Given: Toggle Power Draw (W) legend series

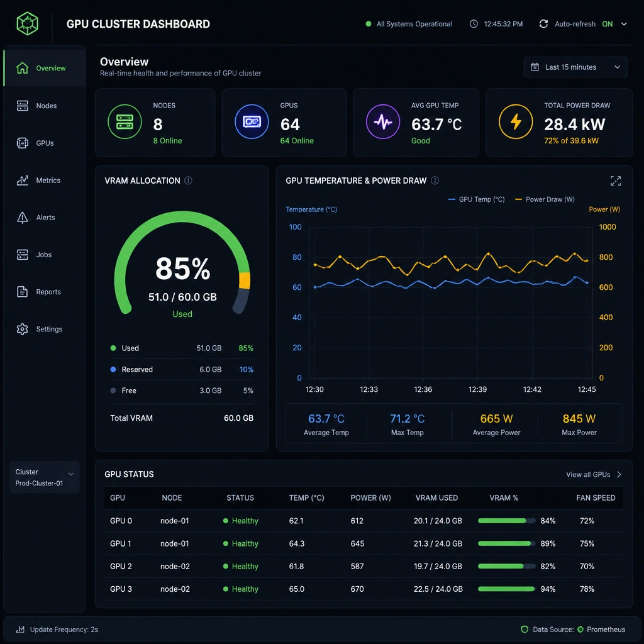Looking at the screenshot, I should click(x=545, y=199).
